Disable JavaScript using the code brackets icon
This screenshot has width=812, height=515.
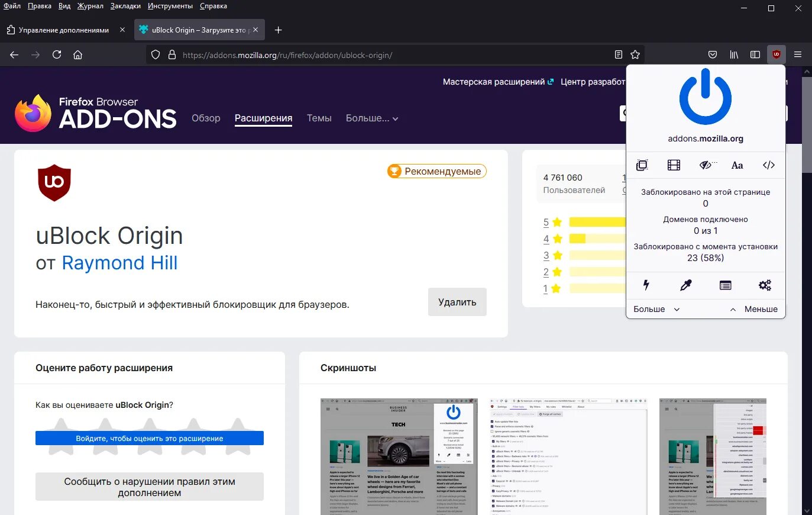click(x=768, y=165)
